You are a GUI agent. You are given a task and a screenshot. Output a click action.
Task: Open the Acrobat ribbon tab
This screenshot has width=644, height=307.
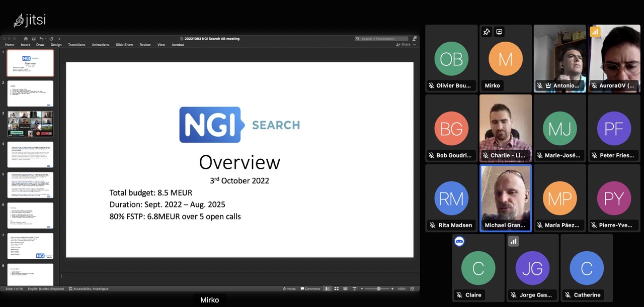pos(178,45)
